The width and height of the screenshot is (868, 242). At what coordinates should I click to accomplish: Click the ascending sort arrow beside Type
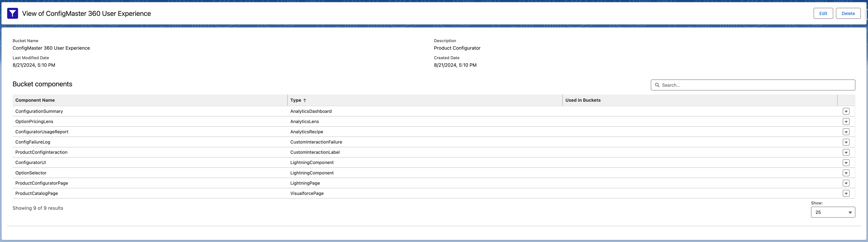click(305, 100)
